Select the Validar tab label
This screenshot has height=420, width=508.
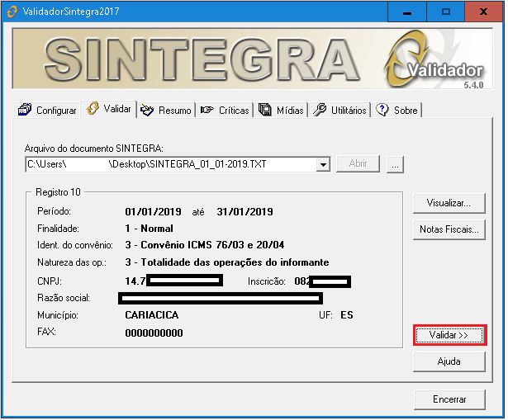click(117, 109)
